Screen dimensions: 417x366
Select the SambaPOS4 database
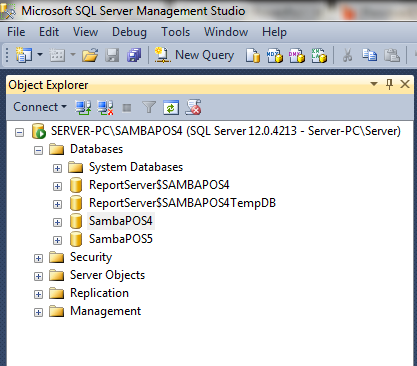point(120,221)
